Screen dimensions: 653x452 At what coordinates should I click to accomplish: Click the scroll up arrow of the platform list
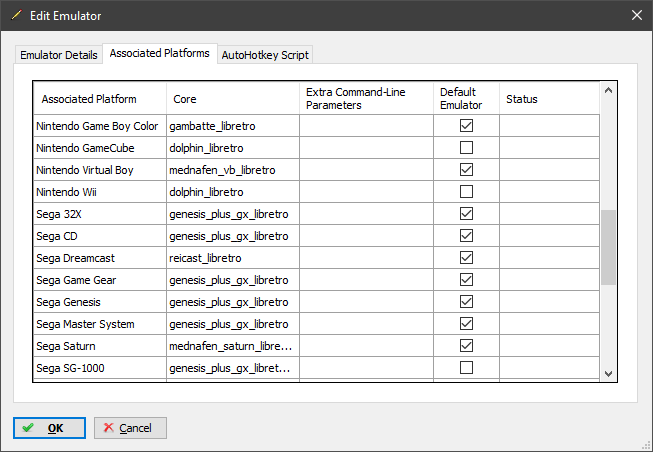point(608,90)
